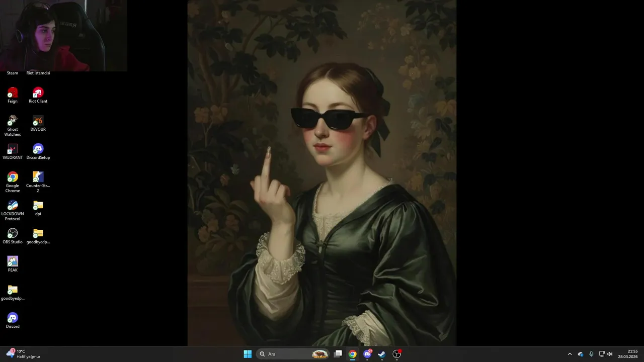644x362 pixels.
Task: Click the microphone tray icon
Action: [x=591, y=354]
